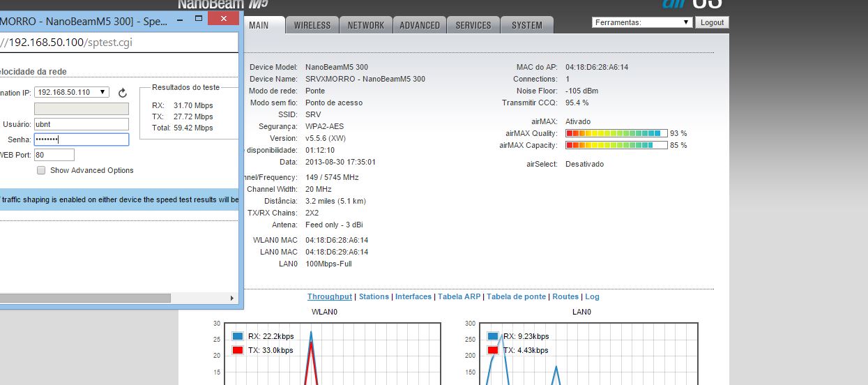
Task: Click the WLAN0 MAC value 04:18:D6:28:A6:14
Action: 337,240
